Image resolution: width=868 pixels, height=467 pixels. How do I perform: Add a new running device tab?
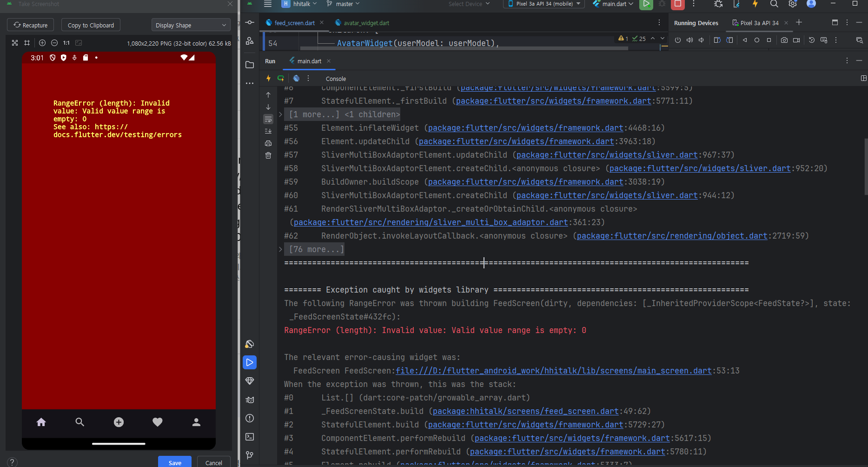[799, 22]
